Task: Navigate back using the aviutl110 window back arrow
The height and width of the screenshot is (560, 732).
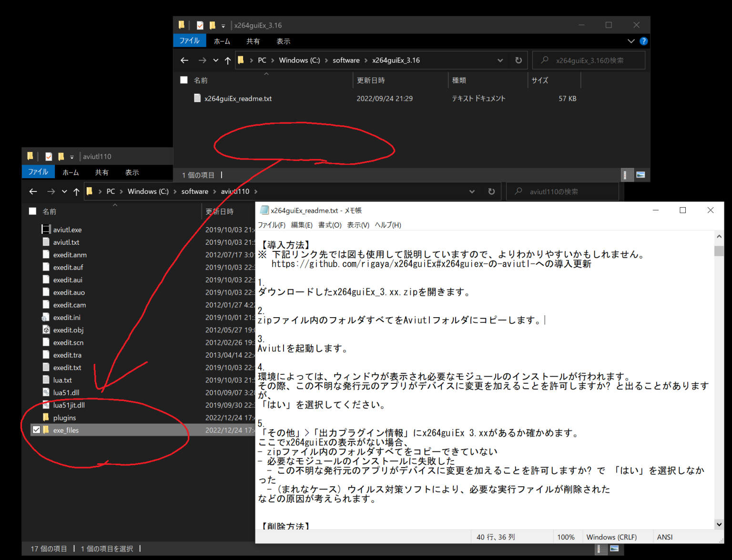Action: pos(32,191)
